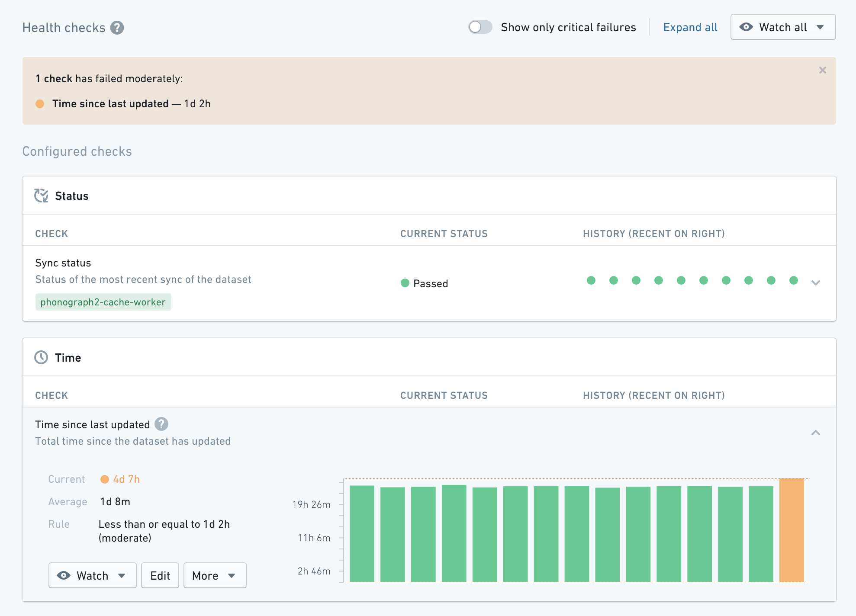Collapse the Time since last updated row
This screenshot has height=616, width=856.
[x=816, y=433]
